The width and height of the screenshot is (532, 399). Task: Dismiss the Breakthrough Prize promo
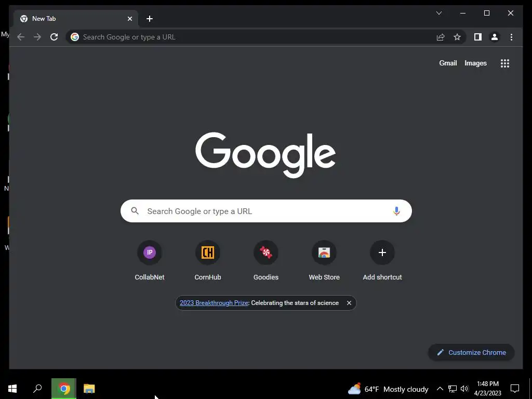click(x=349, y=303)
